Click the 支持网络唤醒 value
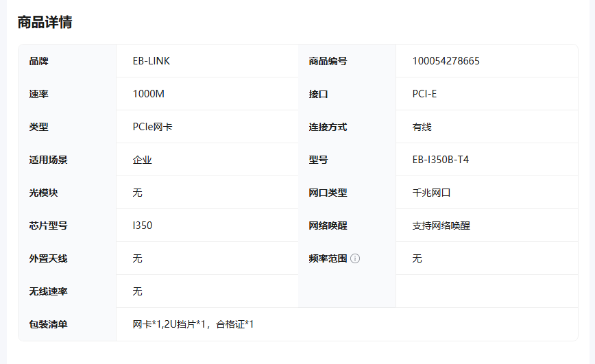The image size is (595, 364). tap(441, 226)
